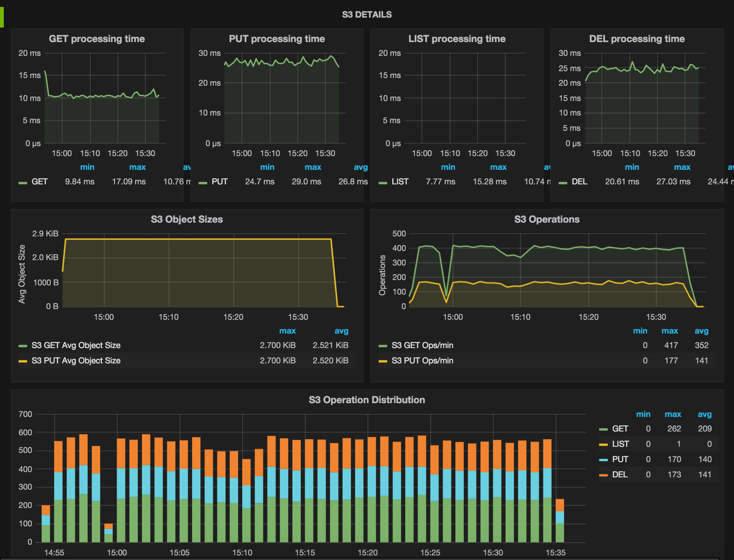Sort by avg column in S3 Operations legend
The height and width of the screenshot is (560, 734).
tap(701, 330)
